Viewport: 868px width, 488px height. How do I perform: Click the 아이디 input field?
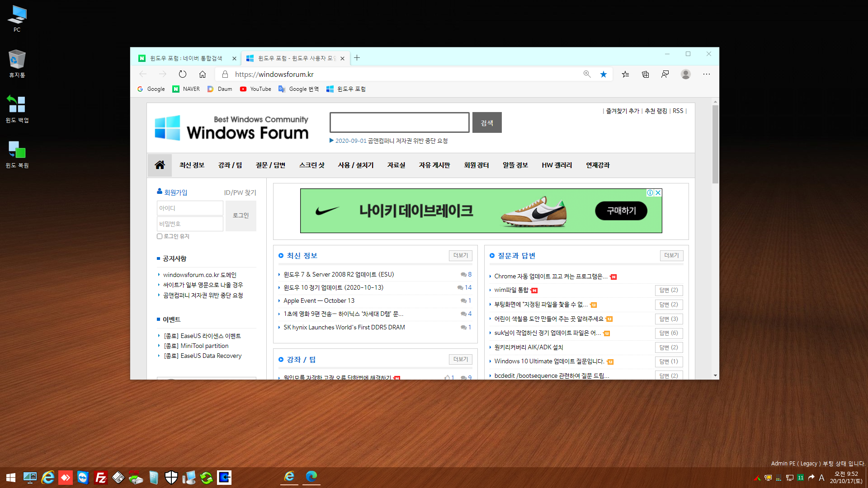tap(190, 208)
